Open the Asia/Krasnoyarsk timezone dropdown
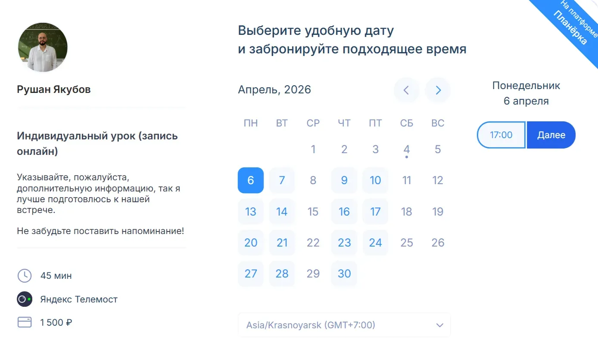598x364 pixels. pyautogui.click(x=344, y=325)
